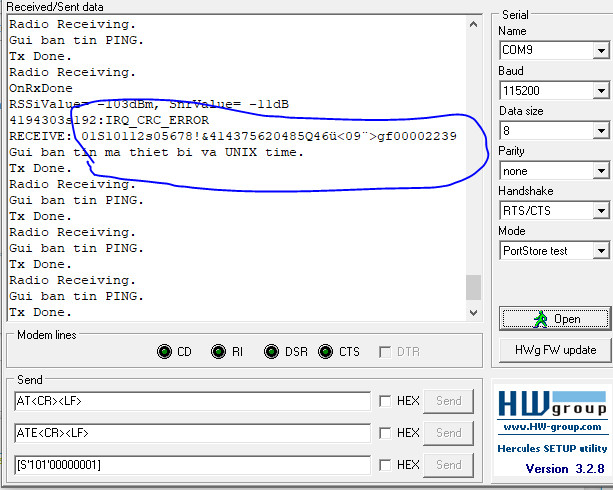Click the Open serial port button
The image size is (613, 490).
[x=555, y=319]
